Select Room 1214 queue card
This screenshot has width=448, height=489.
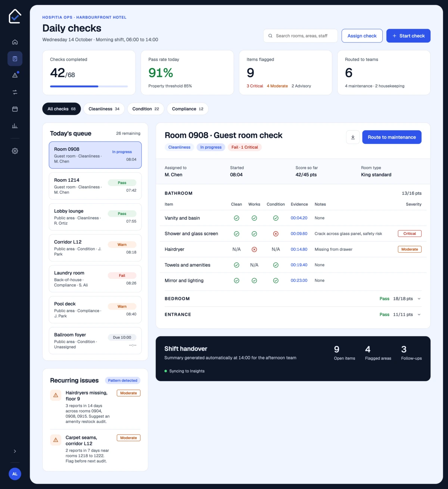coord(95,186)
